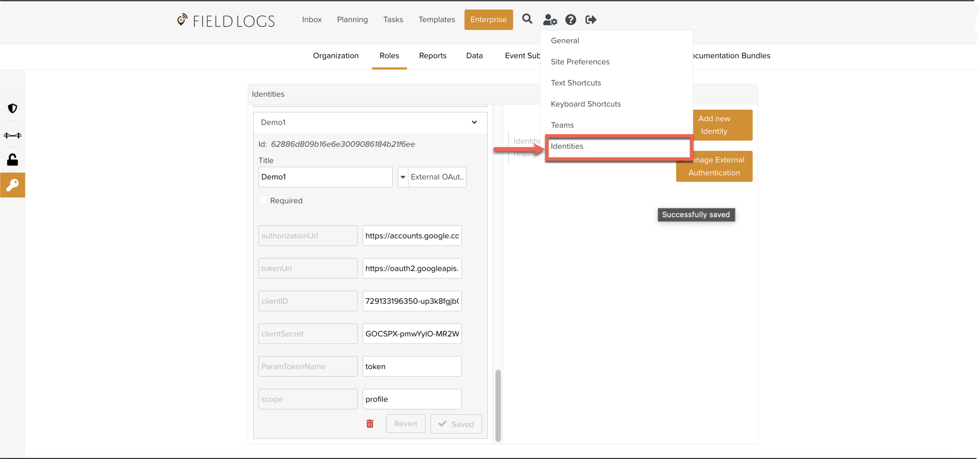Select the key icon in sidebar
The image size is (980, 459).
pyautogui.click(x=13, y=185)
